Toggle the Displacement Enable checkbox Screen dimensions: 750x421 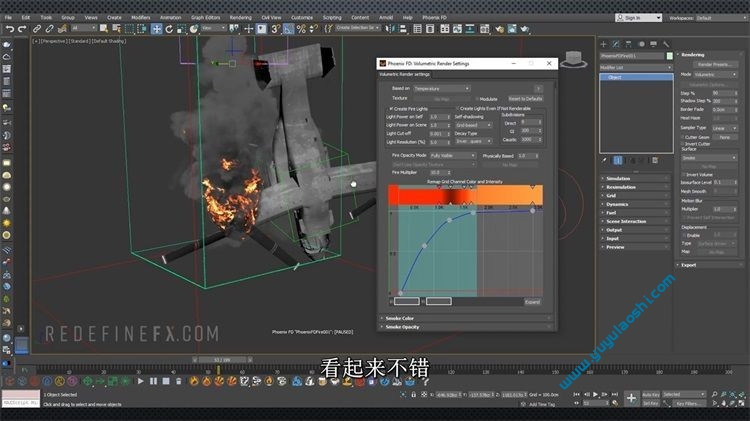coord(683,235)
